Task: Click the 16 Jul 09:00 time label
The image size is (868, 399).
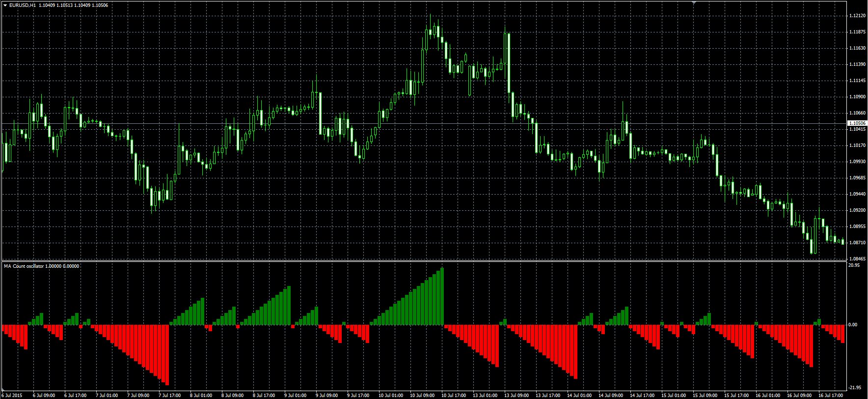Action: (799, 396)
